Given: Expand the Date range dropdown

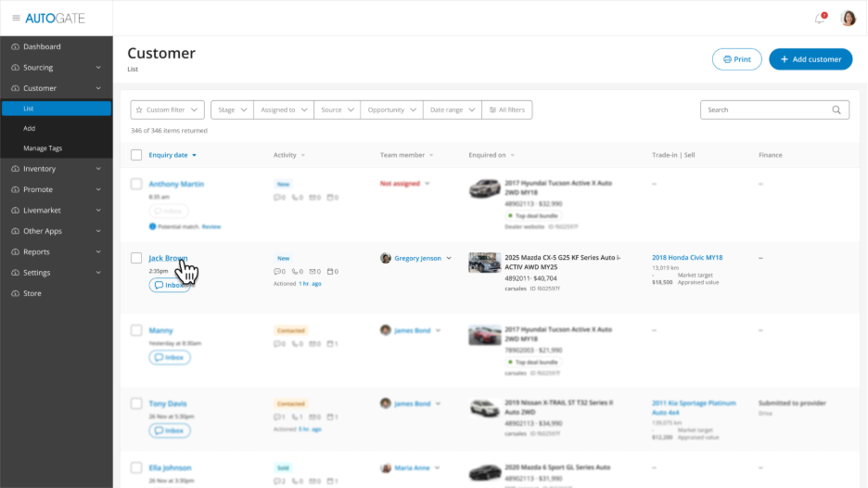Looking at the screenshot, I should tap(453, 109).
